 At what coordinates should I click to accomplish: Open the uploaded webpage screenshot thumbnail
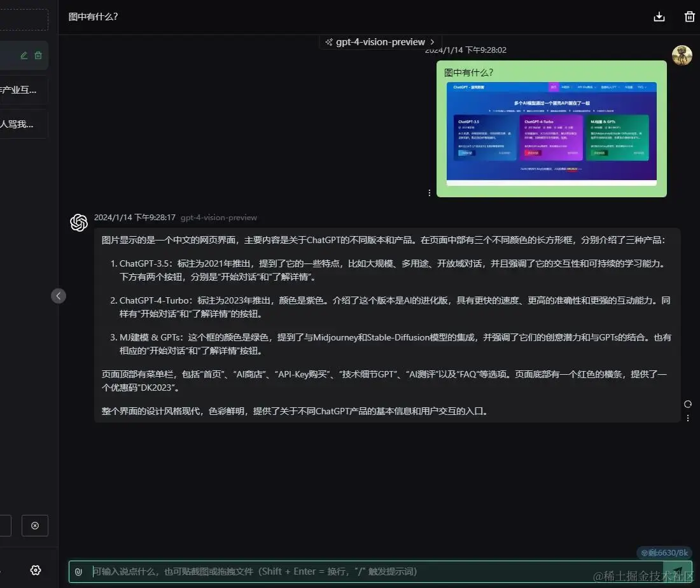pos(551,134)
